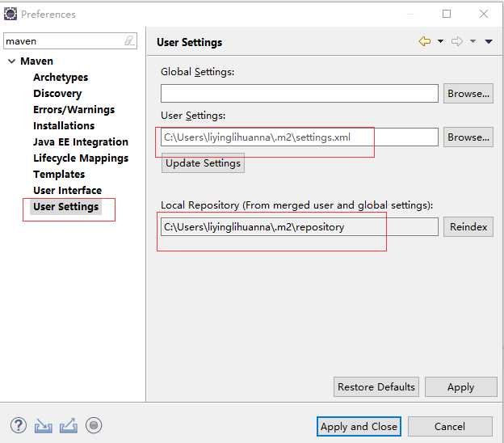Click the export preferences icon
504x443 pixels.
coord(69,425)
